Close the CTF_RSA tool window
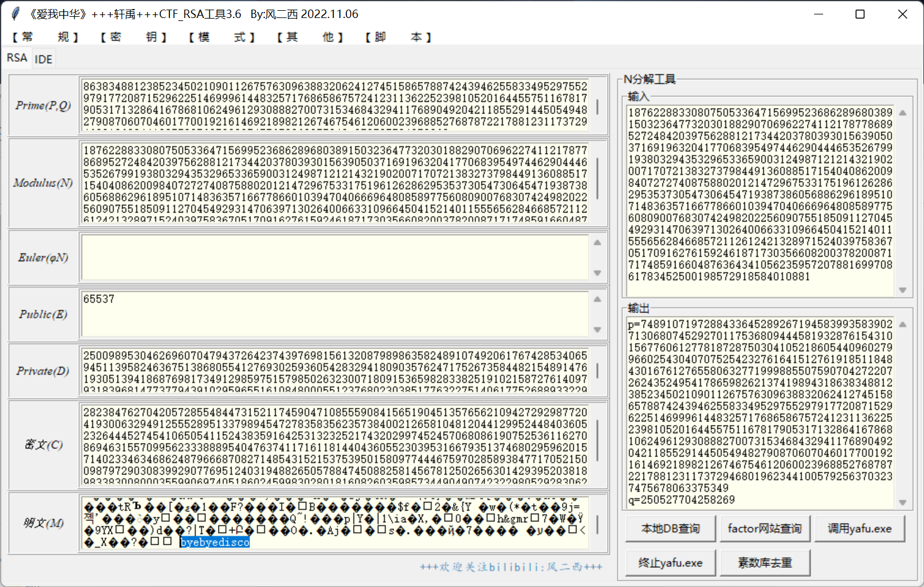The image size is (924, 587). pos(902,14)
